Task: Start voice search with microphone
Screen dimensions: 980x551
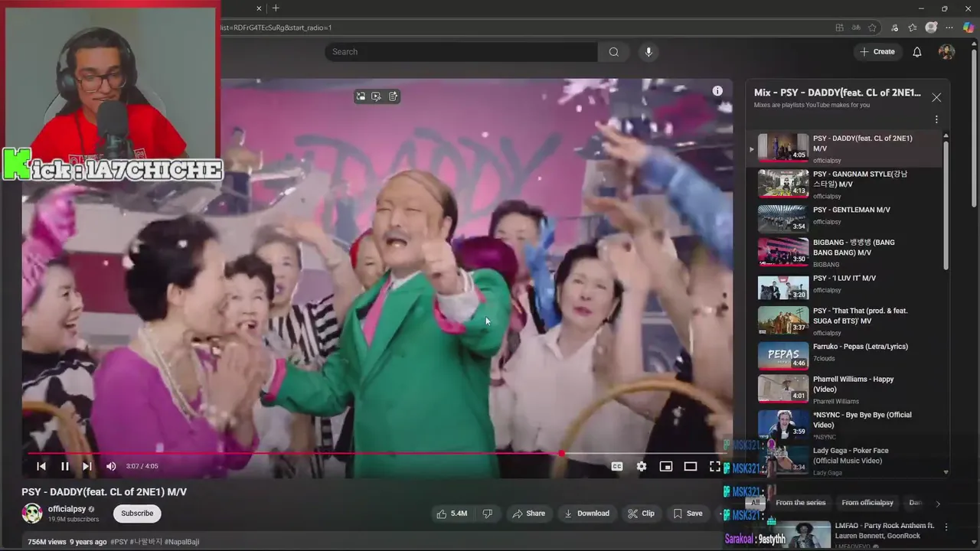Action: [x=648, y=52]
